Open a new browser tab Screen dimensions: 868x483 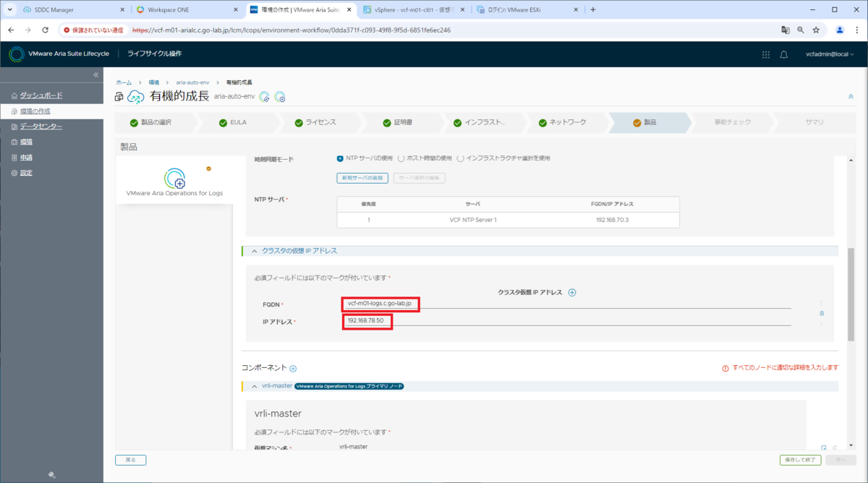click(593, 10)
